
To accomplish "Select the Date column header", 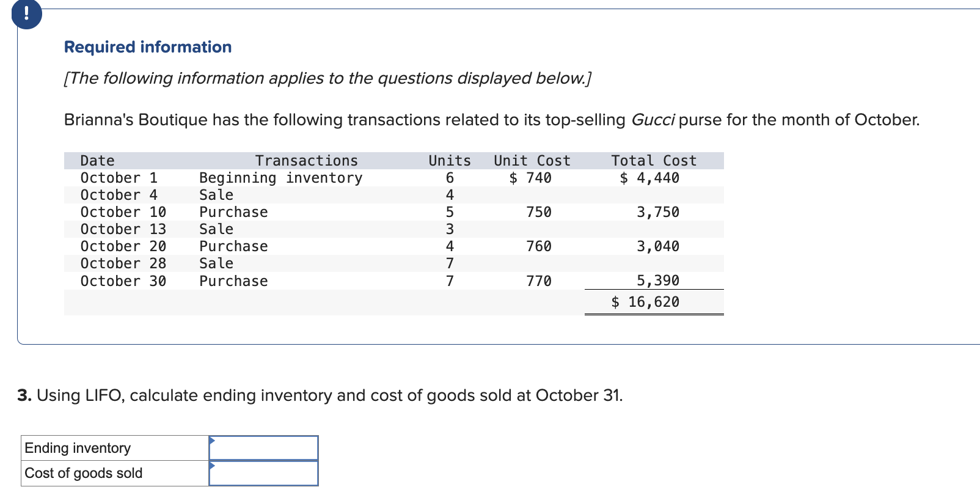I will [x=97, y=161].
